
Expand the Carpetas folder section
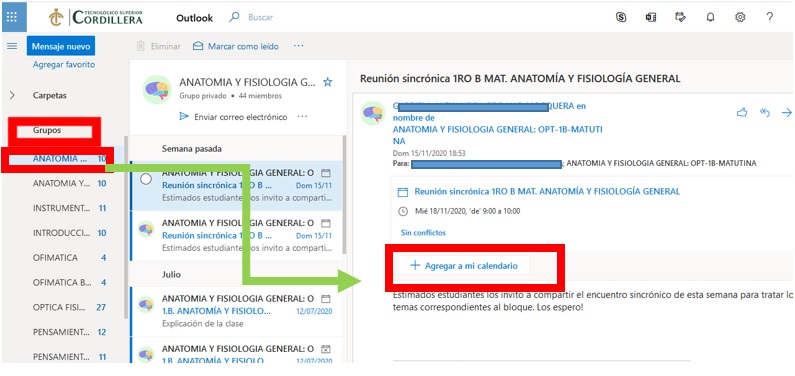point(12,95)
